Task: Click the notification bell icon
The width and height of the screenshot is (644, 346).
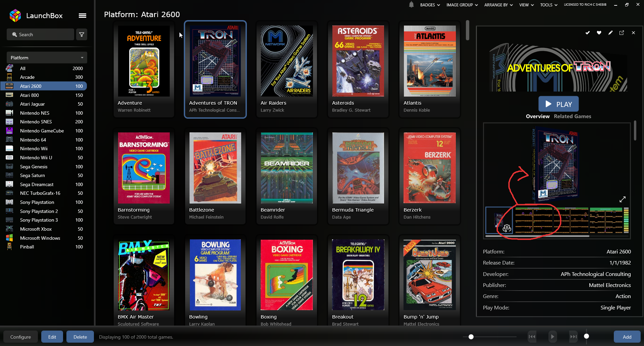Action: 411,5
